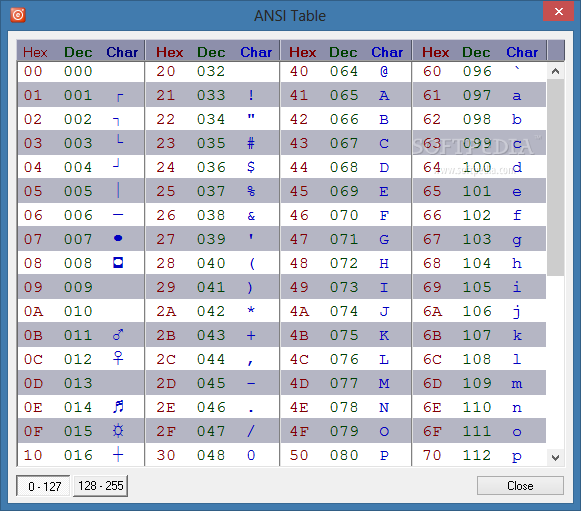Select the bullet character at hex 07
Screen dimensions: 581x511
coord(118,238)
